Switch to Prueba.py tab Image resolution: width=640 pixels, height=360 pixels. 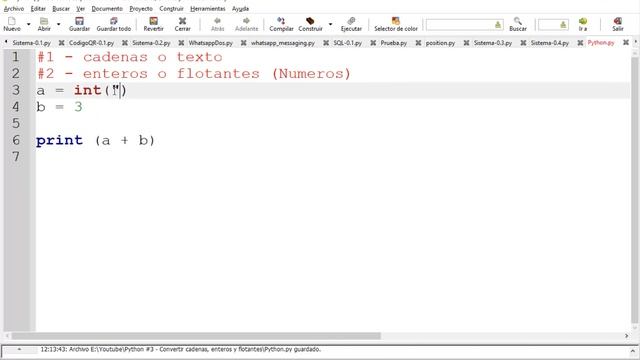tap(393, 43)
